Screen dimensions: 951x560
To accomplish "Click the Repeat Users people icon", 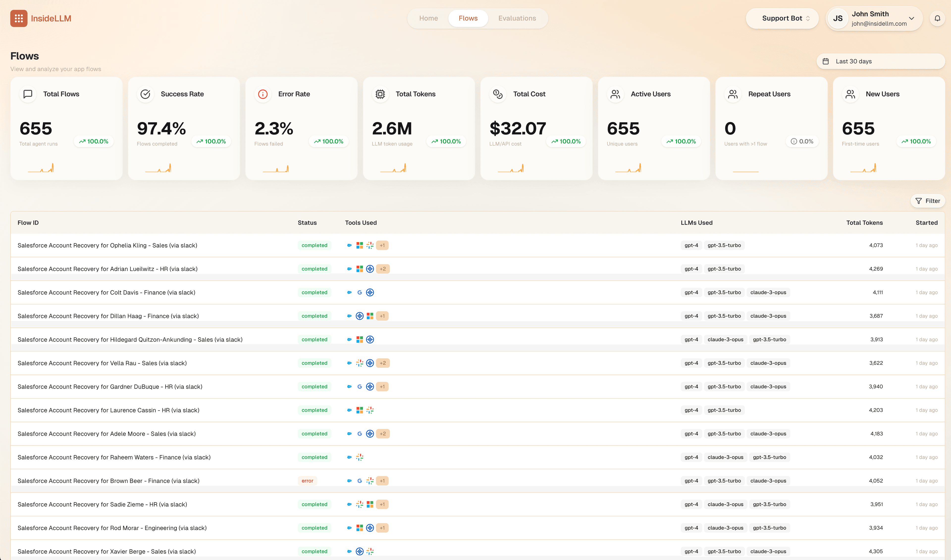I will click(x=733, y=94).
